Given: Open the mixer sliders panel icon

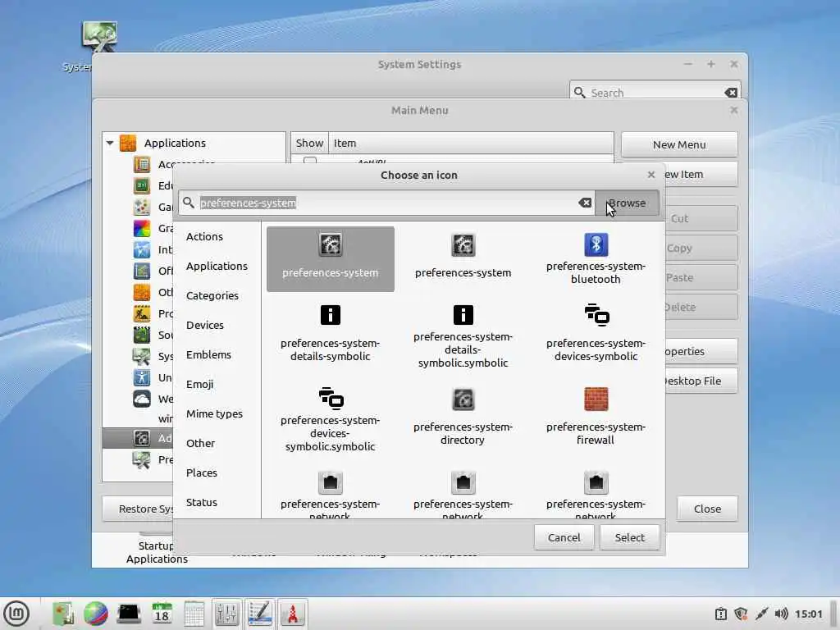Looking at the screenshot, I should tap(226, 614).
